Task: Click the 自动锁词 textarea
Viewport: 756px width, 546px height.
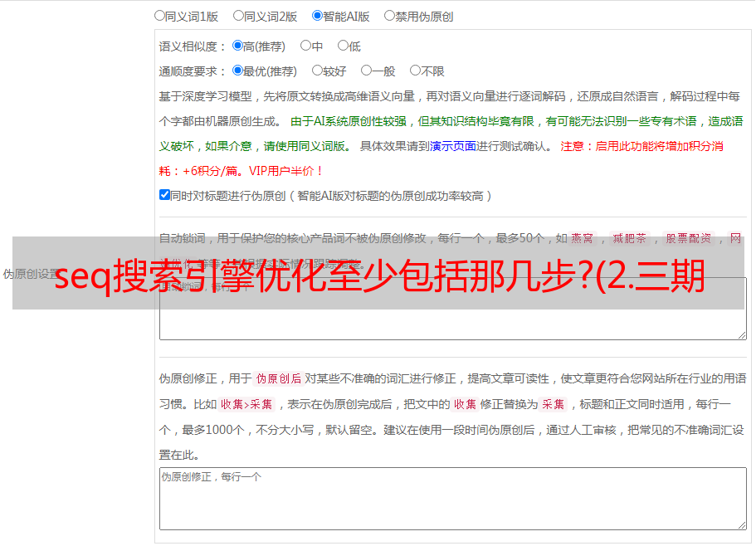Action: point(453,309)
